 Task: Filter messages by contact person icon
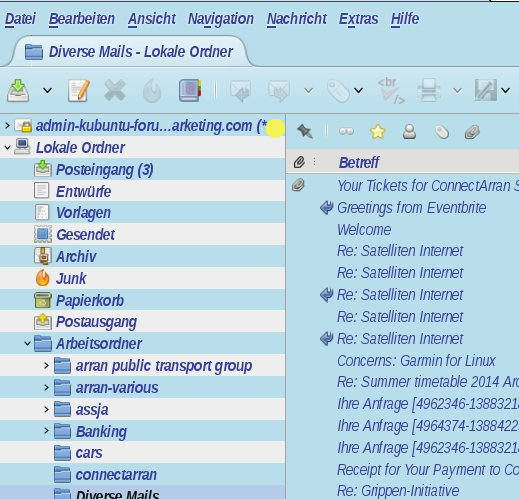pyautogui.click(x=409, y=132)
